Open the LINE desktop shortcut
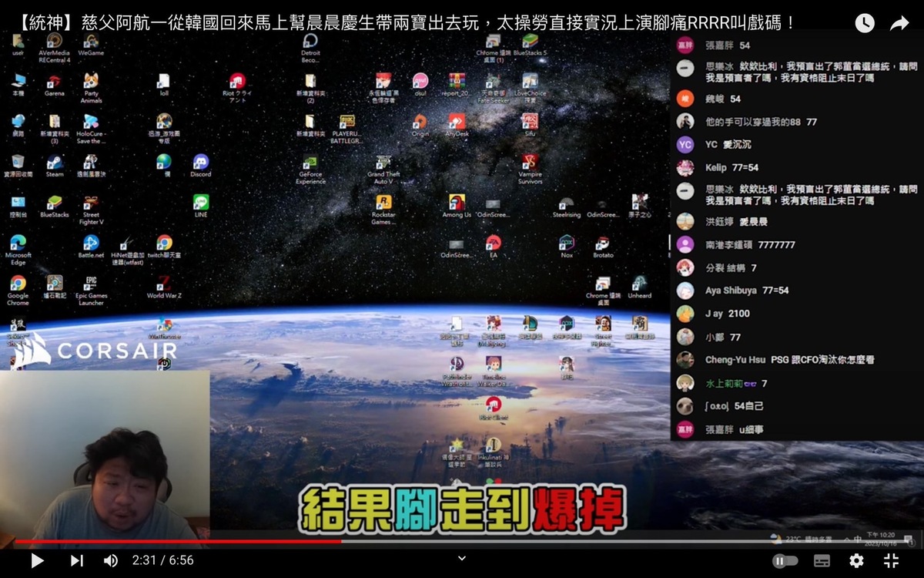 click(x=201, y=206)
